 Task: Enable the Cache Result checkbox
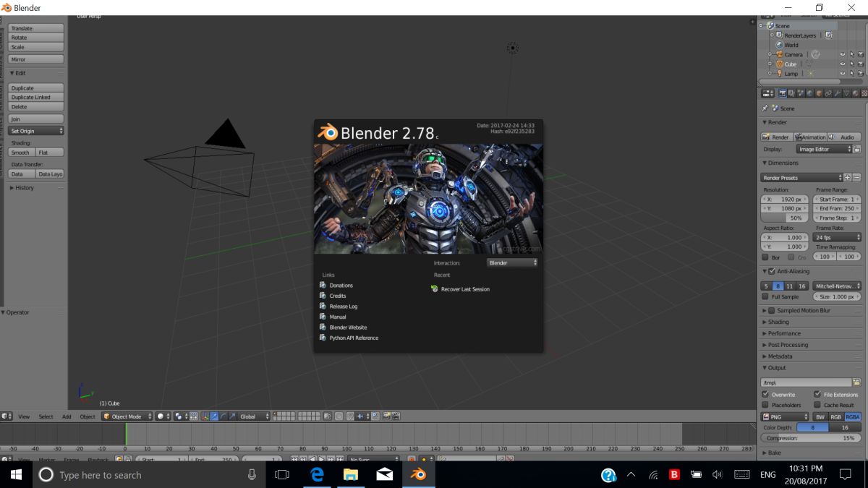tap(817, 405)
